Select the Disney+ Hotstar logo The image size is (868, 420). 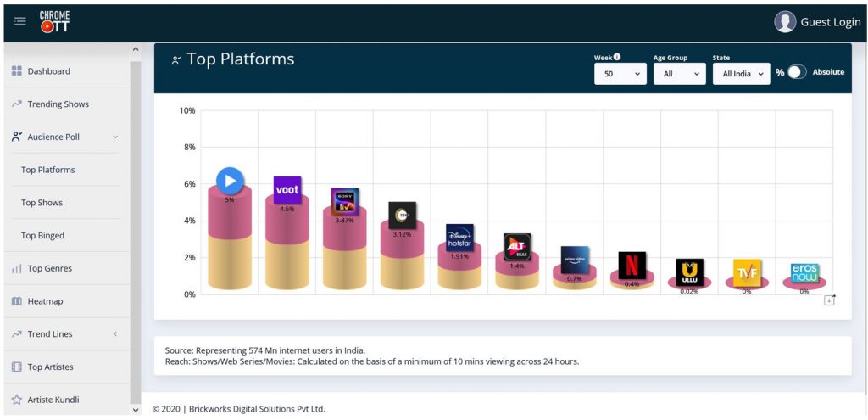pyautogui.click(x=459, y=238)
